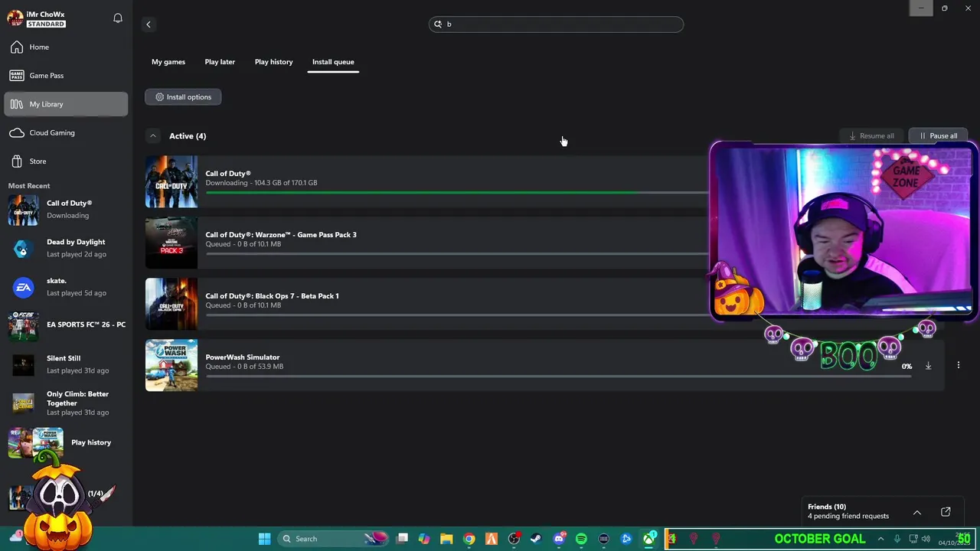The width and height of the screenshot is (980, 551).
Task: Click the Warzone Game Pass Pack 3 progress bar
Action: pos(457,253)
